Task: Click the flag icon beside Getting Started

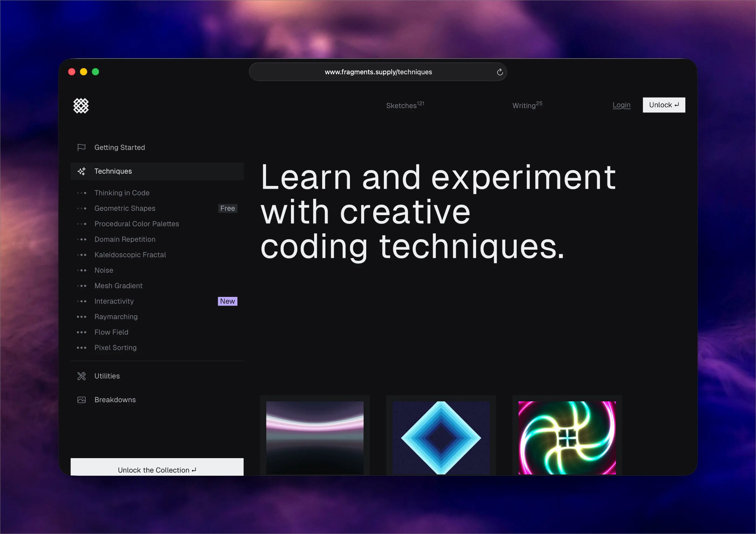Action: 81,147
